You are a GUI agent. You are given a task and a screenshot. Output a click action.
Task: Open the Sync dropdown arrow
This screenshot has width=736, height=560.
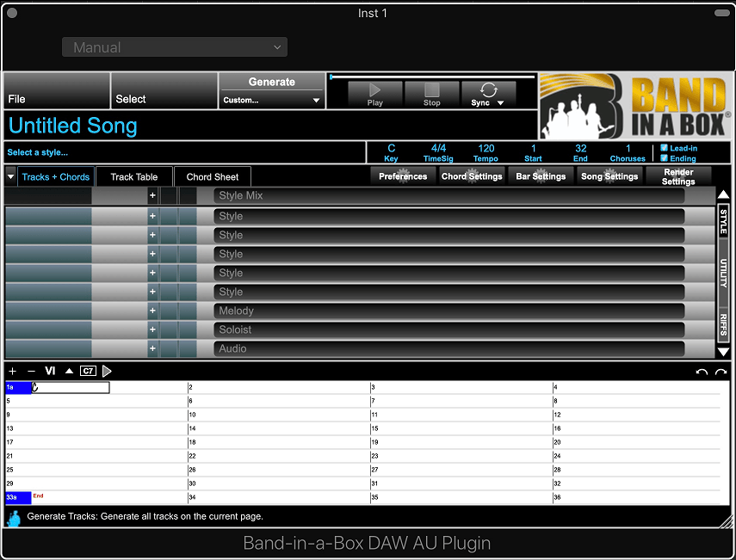[x=501, y=102]
